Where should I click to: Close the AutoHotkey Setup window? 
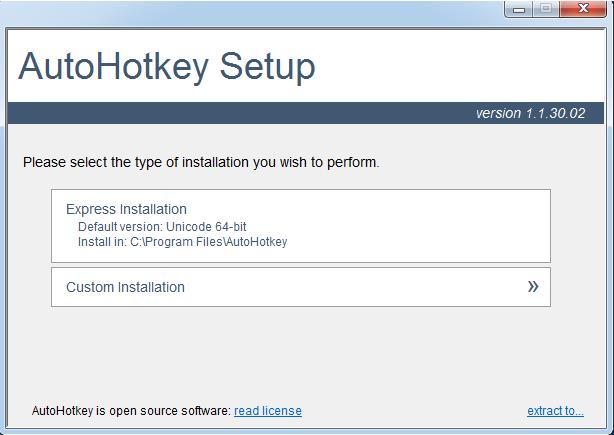pyautogui.click(x=583, y=9)
